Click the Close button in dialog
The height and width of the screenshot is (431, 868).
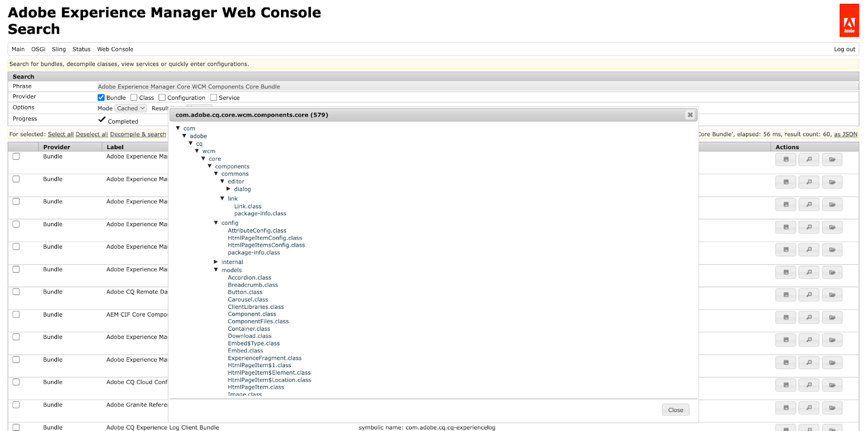coord(675,410)
